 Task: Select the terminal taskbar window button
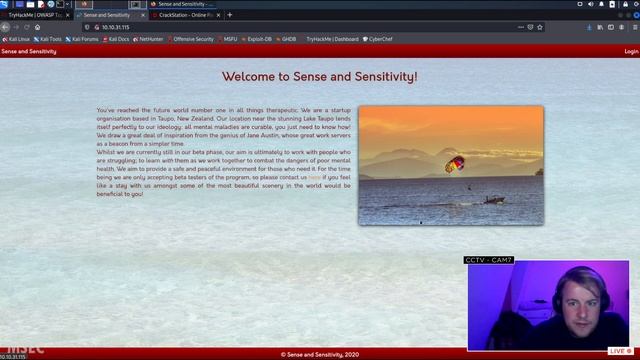137,4
